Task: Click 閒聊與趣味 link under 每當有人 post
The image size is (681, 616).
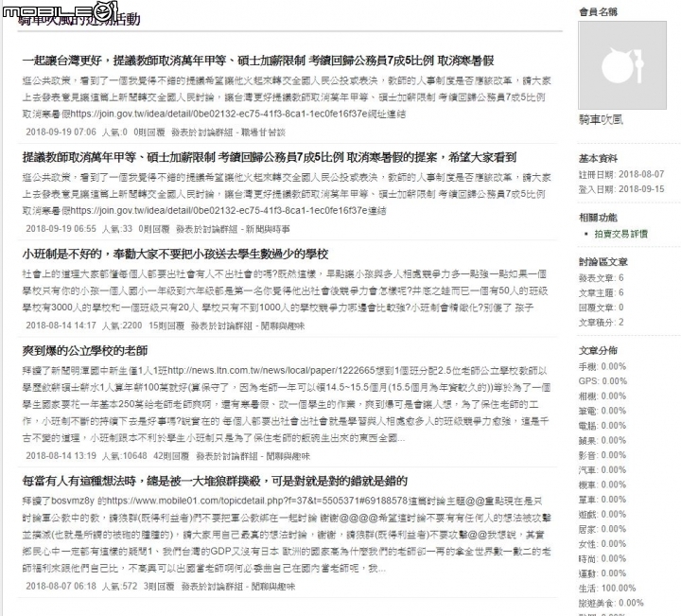Action: tap(272, 587)
